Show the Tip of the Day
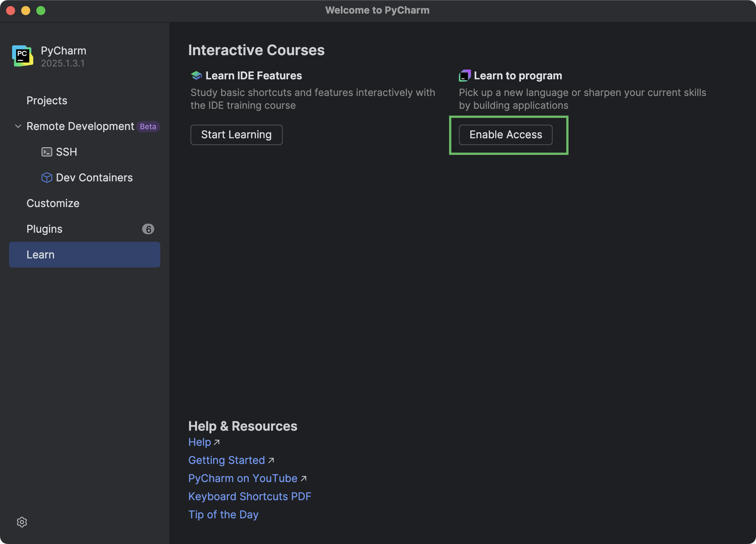This screenshot has height=544, width=756. coord(223,515)
